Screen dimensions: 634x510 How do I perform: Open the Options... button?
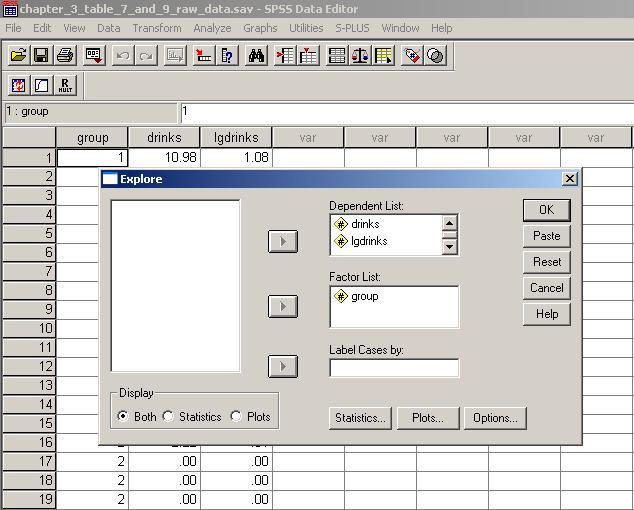pos(495,418)
